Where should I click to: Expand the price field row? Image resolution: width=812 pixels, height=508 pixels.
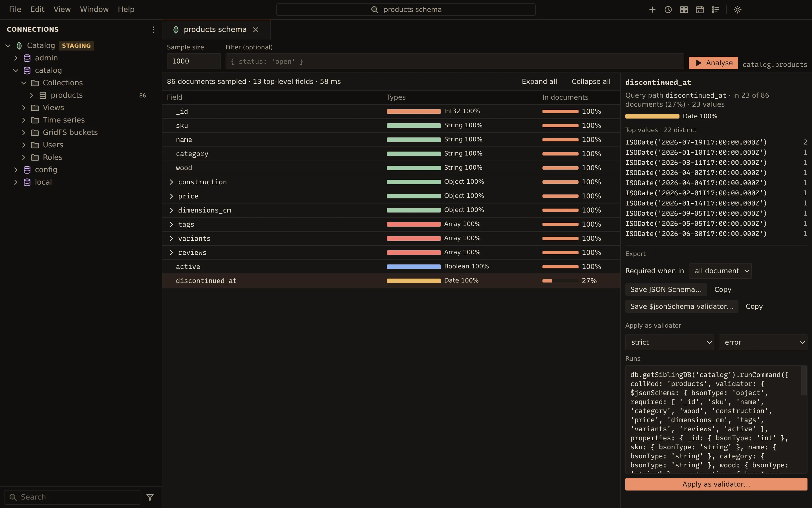[171, 196]
